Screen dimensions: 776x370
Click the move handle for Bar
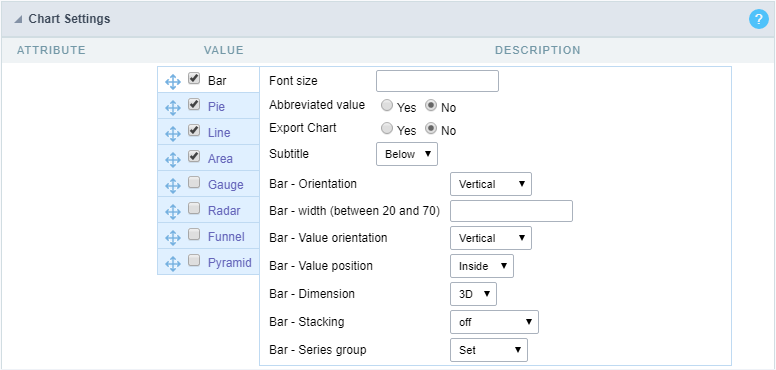tap(172, 82)
